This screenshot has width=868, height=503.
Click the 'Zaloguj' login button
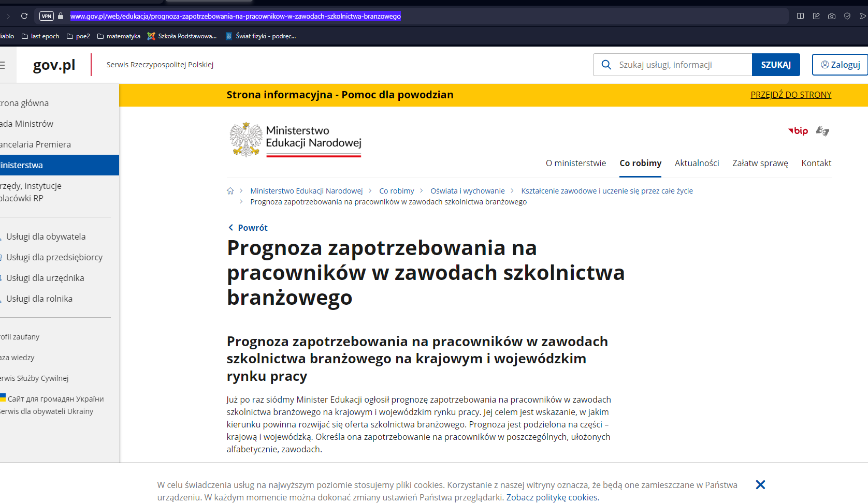pyautogui.click(x=840, y=65)
